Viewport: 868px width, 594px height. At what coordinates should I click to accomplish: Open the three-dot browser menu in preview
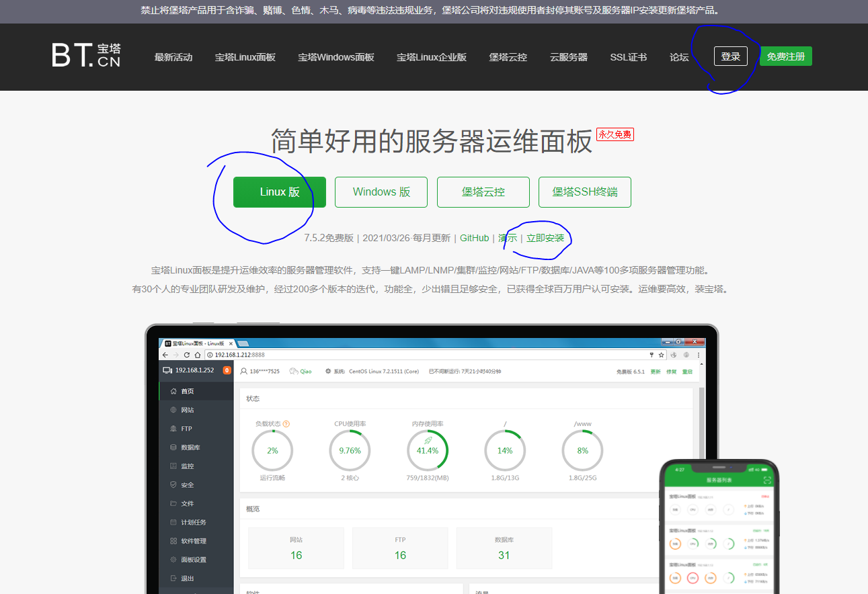699,354
